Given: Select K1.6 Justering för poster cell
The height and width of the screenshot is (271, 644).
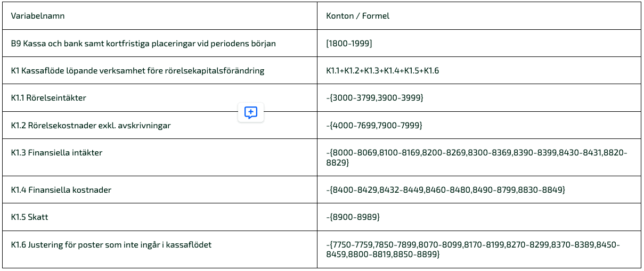Looking at the screenshot, I should (160, 249).
